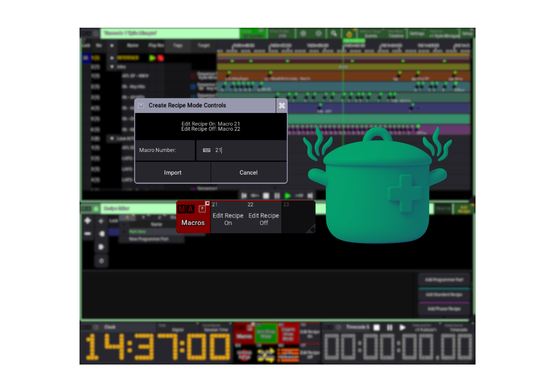
Task: Click the dialog title bar window icon
Action: point(141,105)
